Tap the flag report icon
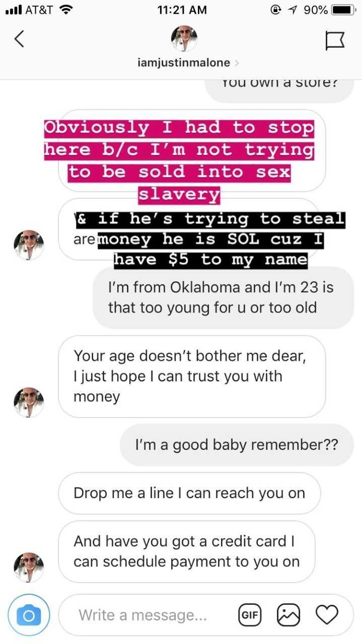The image size is (362, 644). tap(335, 40)
